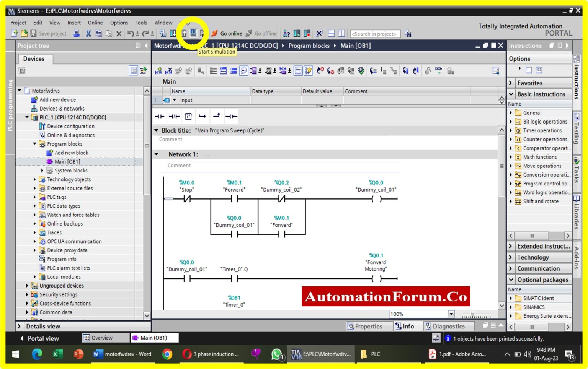
Task: Click the Insert empty box icon
Action: pyautogui.click(x=188, y=116)
